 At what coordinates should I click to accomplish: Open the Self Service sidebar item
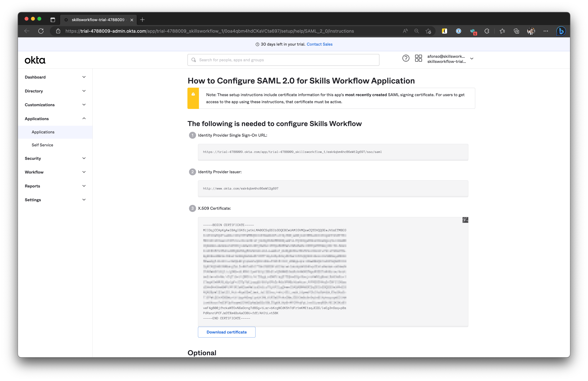pos(42,145)
